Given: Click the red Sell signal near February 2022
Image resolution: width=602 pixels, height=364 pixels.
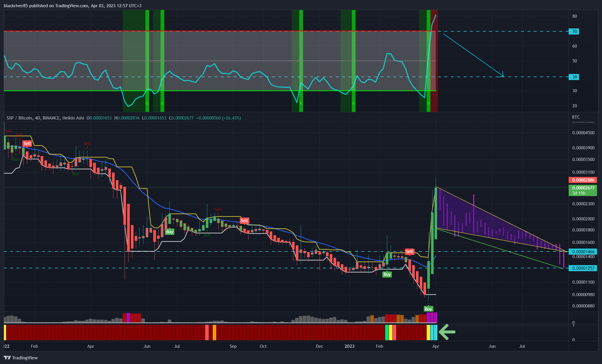Looking at the screenshot, I should pos(27,144).
